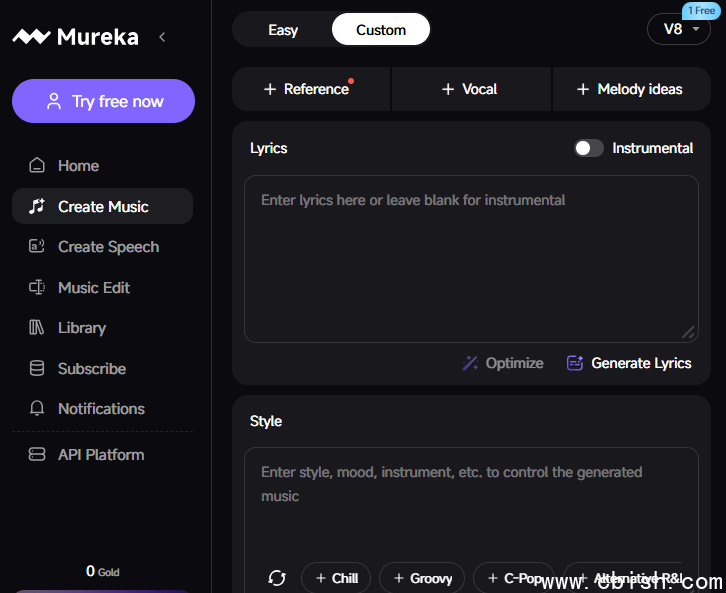Image resolution: width=726 pixels, height=593 pixels.
Task: Select the Custom mode tab
Action: tap(381, 30)
